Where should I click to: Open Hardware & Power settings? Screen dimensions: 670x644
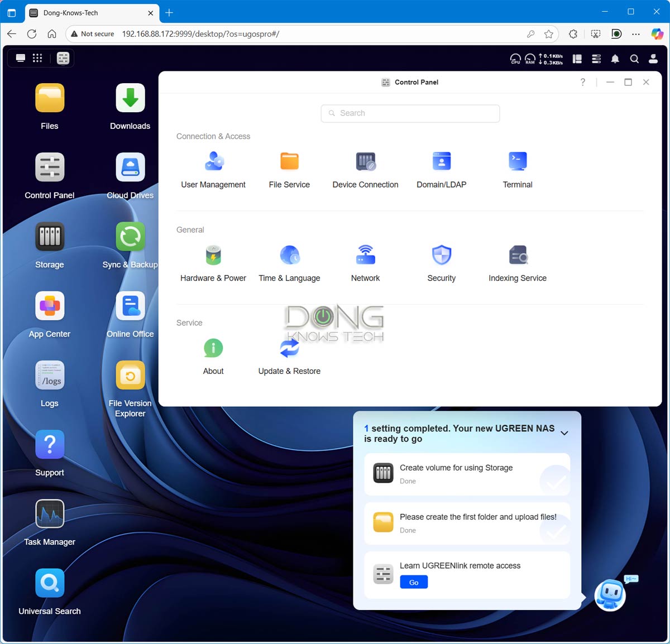213,263
